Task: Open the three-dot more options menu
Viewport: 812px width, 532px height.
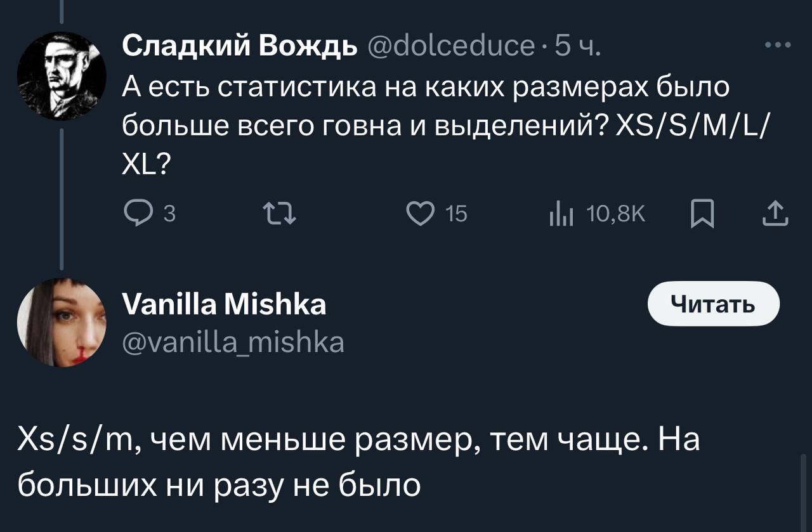Action: coord(778,46)
